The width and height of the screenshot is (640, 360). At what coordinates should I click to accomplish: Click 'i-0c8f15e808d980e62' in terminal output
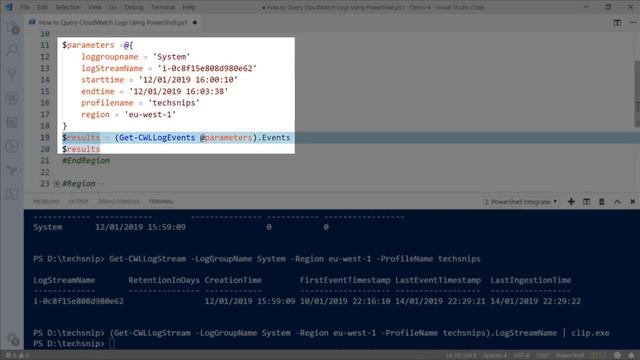tap(78, 301)
